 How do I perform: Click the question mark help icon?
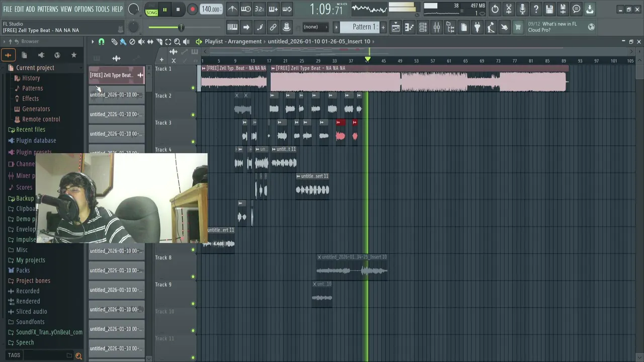tap(536, 9)
